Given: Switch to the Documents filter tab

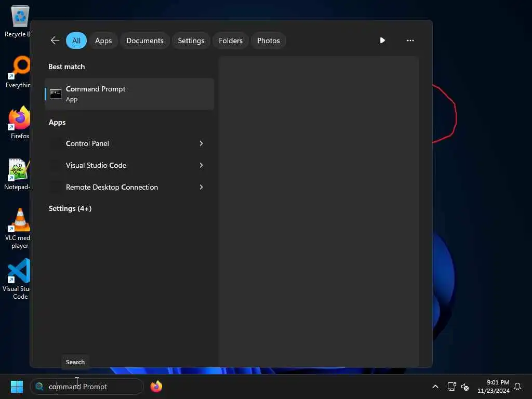Looking at the screenshot, I should pos(145,41).
